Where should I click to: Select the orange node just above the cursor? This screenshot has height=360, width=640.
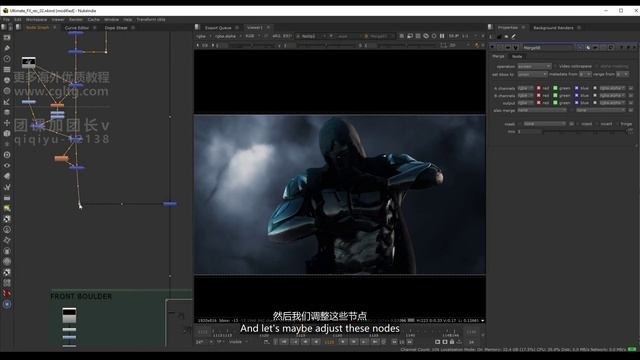(62, 158)
